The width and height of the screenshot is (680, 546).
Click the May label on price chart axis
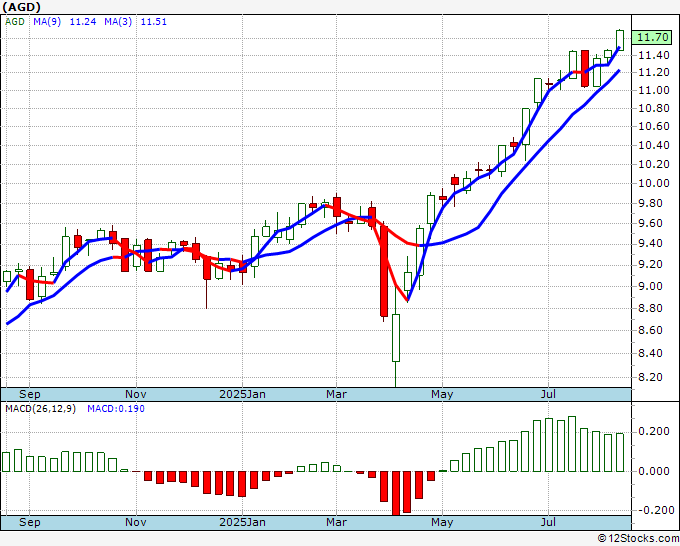pyautogui.click(x=442, y=394)
